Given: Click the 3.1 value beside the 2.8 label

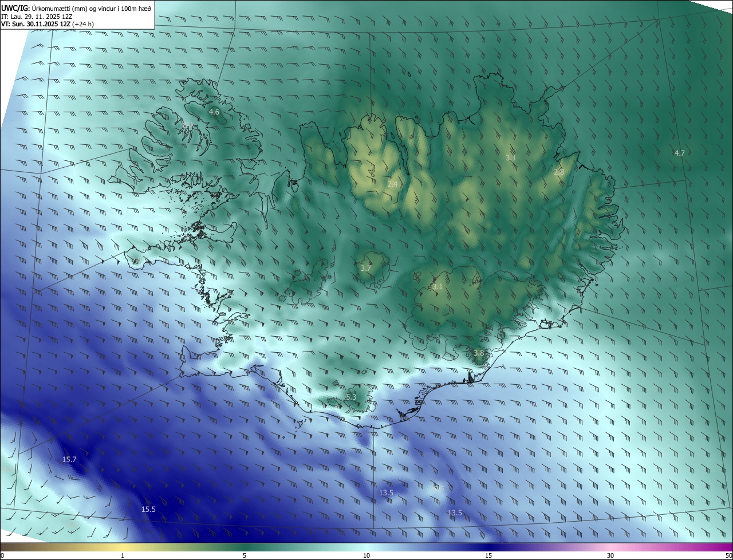Looking at the screenshot, I should [x=511, y=157].
